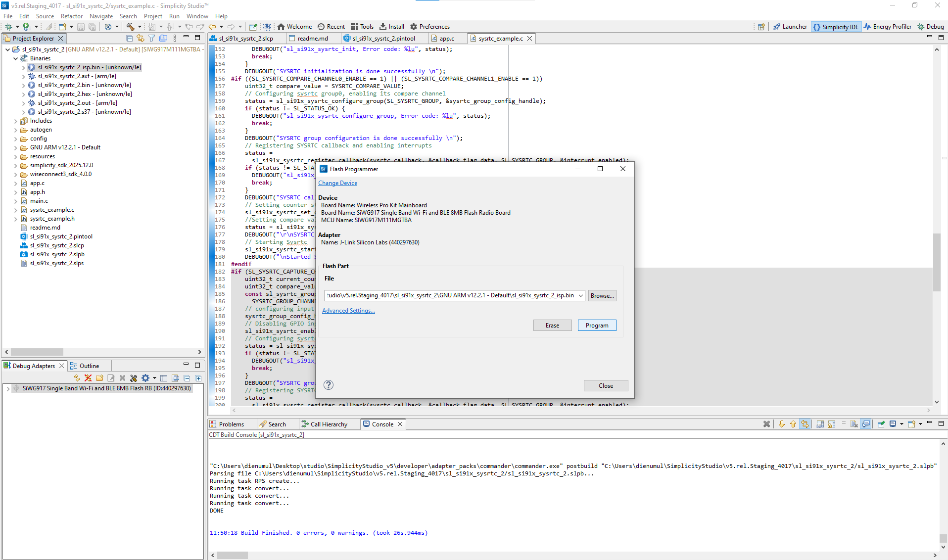The image size is (948, 560).
Task: Expand the Includes tree node
Action: (16, 120)
